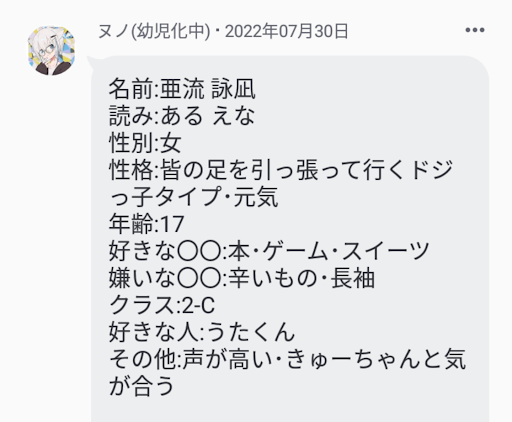Click the 嫌いな〇〇 dislikes line

point(242,278)
